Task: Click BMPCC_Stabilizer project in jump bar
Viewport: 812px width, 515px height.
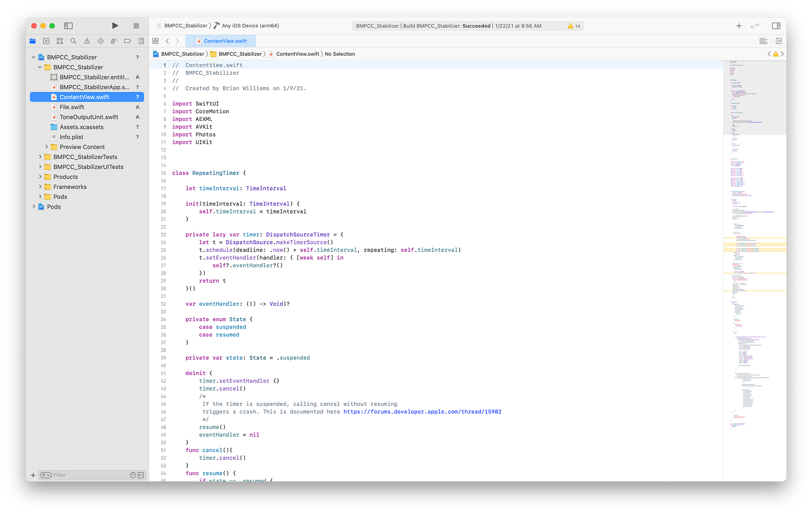Action: [179, 54]
